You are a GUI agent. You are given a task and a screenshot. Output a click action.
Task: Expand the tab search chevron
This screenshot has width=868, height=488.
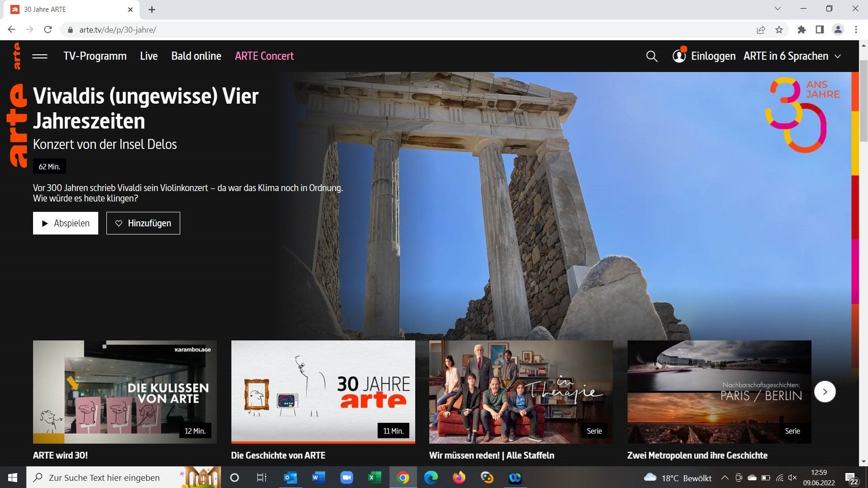777,9
